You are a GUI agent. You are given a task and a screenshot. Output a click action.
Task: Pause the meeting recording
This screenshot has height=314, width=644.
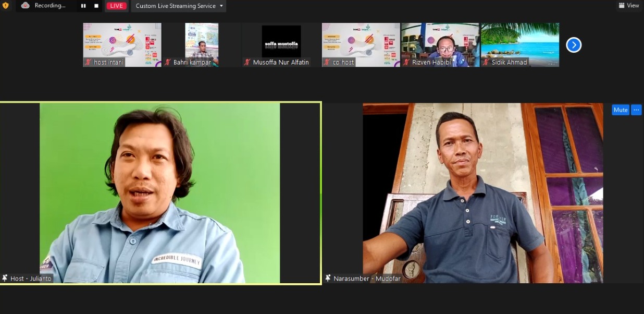pyautogui.click(x=83, y=6)
